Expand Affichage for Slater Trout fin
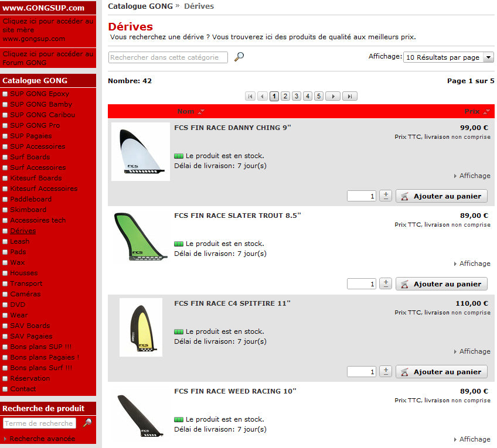This screenshot has width=497, height=448. 472,264
